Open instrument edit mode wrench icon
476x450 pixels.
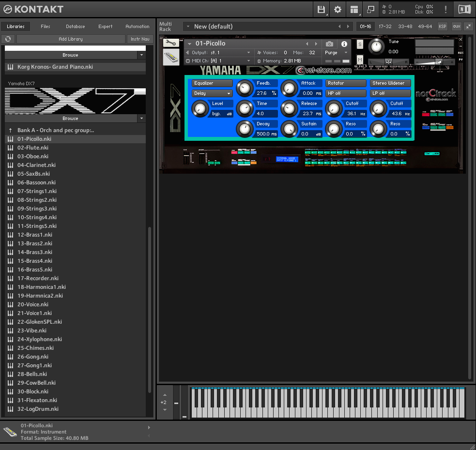point(171,43)
